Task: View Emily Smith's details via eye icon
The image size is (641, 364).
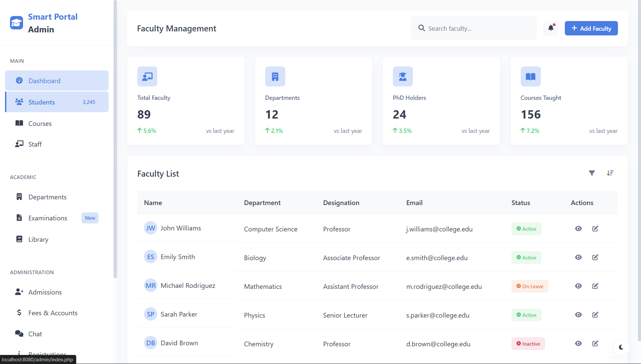Action: point(578,257)
